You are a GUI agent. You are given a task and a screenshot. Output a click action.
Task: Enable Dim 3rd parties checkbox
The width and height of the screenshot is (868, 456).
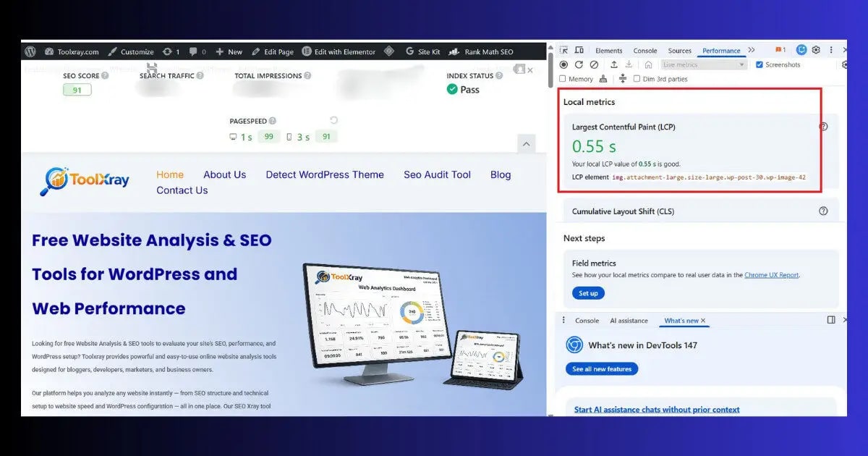[637, 79]
